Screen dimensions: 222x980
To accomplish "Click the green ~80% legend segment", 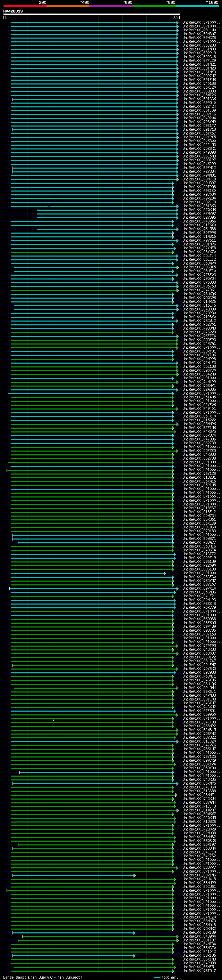I will coord(154,6).
